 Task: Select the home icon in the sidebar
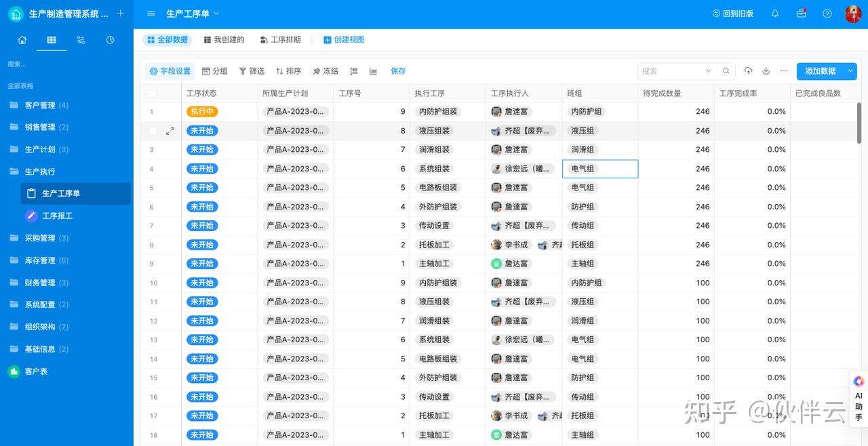coord(22,40)
